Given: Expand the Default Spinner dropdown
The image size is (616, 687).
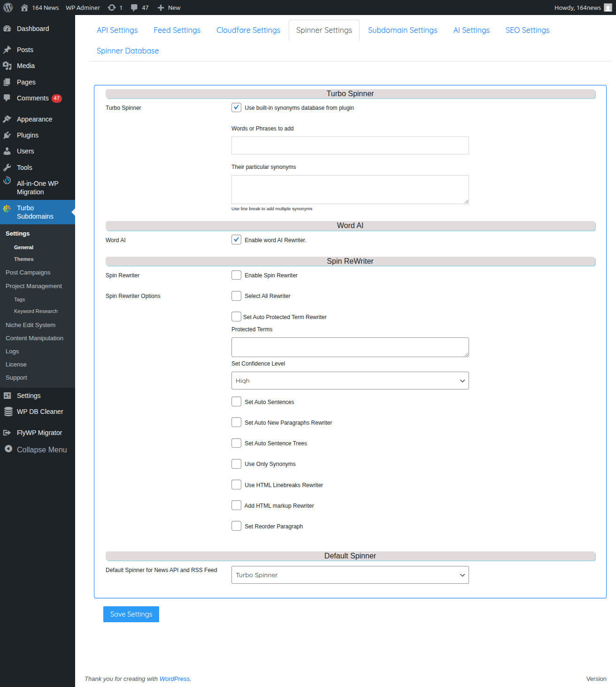Looking at the screenshot, I should pyautogui.click(x=350, y=575).
